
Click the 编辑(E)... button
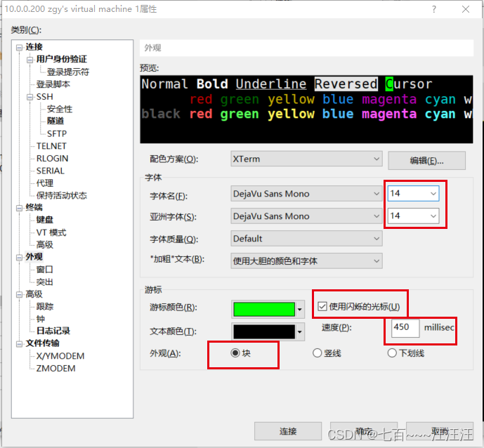click(426, 160)
